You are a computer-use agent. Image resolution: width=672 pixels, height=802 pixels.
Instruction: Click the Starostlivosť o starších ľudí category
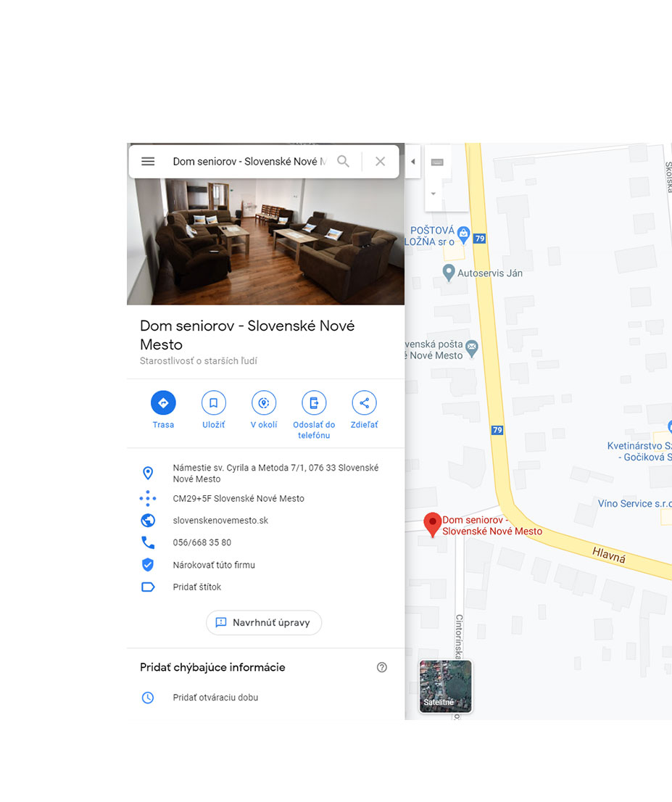pyautogui.click(x=199, y=360)
